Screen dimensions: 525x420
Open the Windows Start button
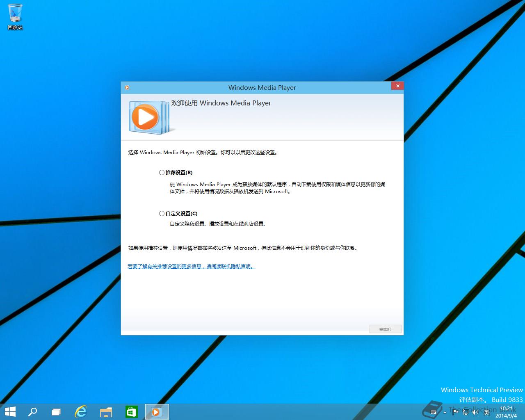click(x=10, y=412)
